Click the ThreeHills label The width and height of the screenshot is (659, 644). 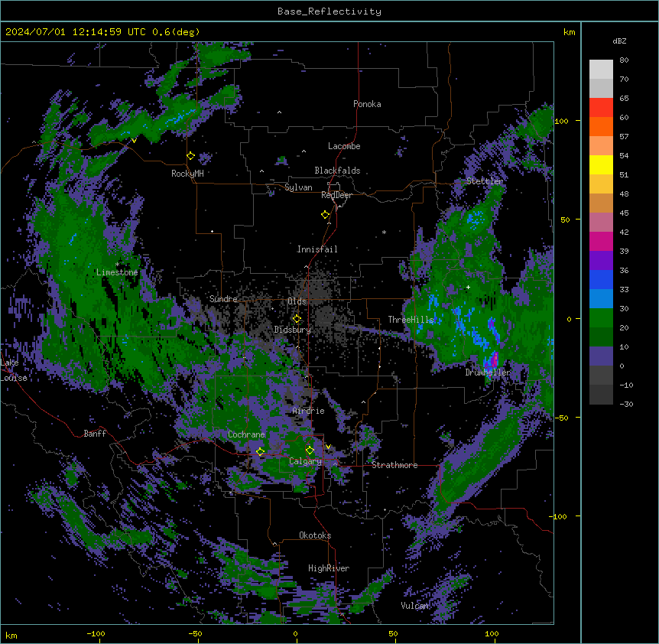coord(411,320)
